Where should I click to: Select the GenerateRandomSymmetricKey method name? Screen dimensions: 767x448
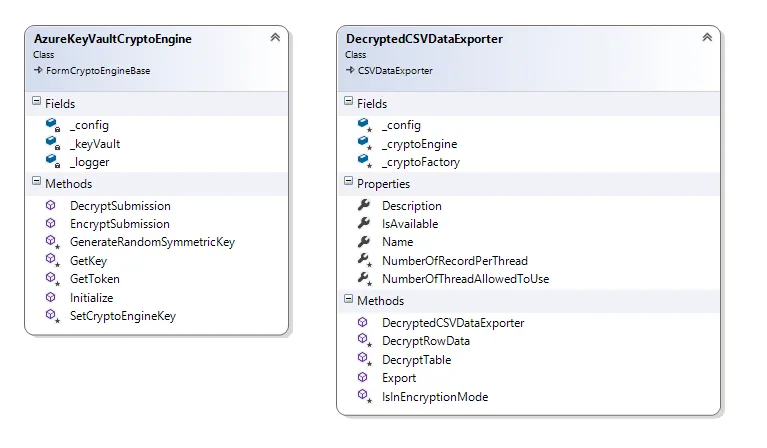click(153, 242)
